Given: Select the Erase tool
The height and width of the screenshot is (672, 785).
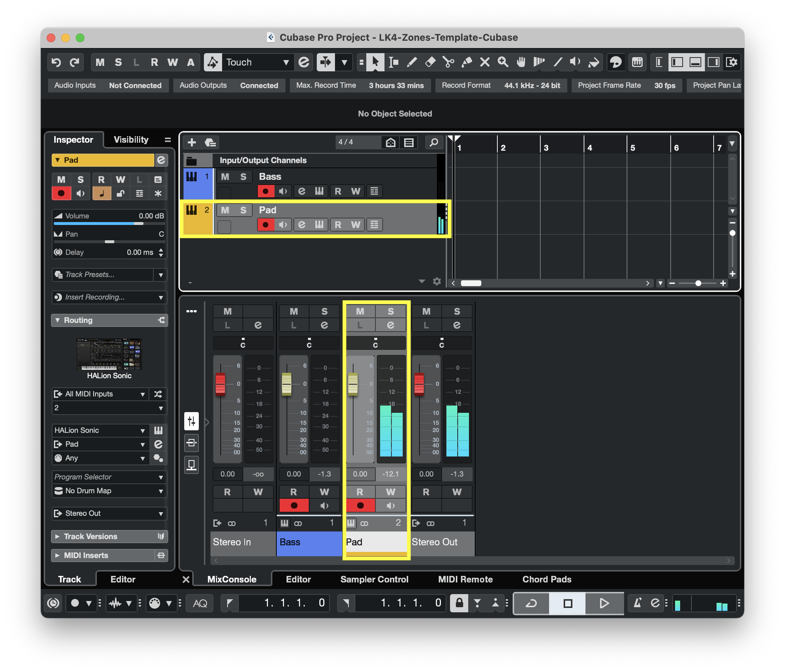Looking at the screenshot, I should (x=430, y=62).
